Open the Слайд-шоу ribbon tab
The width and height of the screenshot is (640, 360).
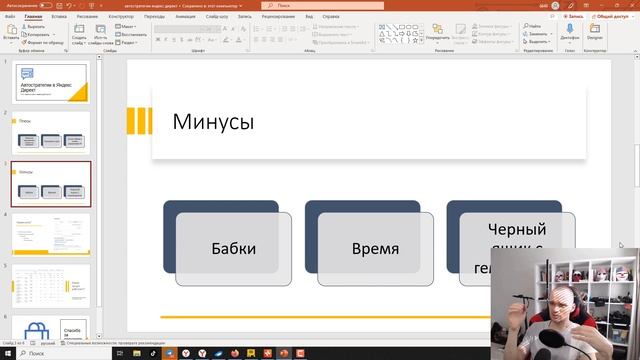[217, 17]
